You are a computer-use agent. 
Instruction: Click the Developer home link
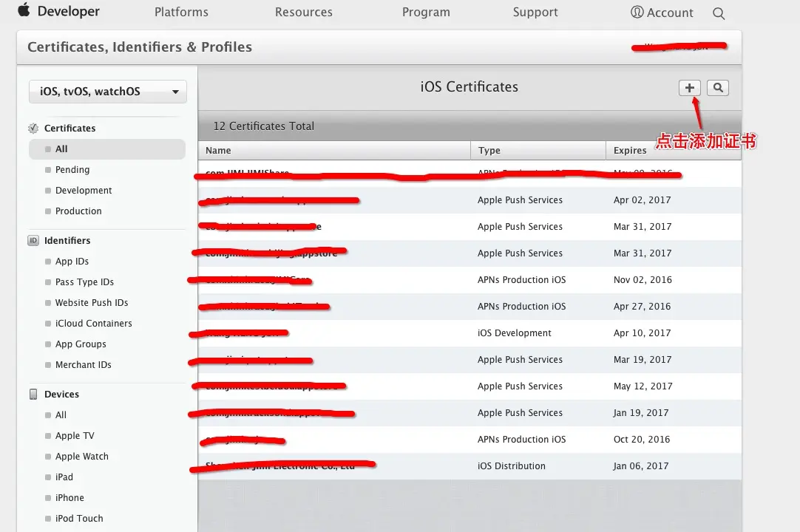(68, 11)
